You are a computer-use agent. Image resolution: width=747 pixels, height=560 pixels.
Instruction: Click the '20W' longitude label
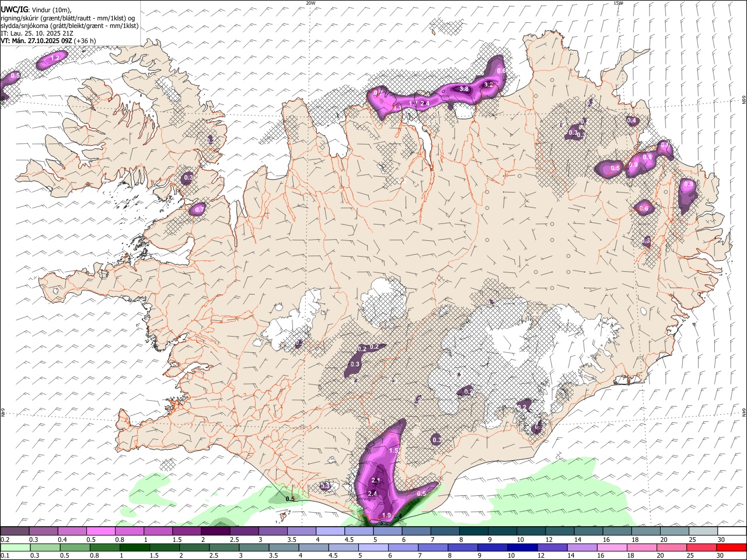(310, 3)
